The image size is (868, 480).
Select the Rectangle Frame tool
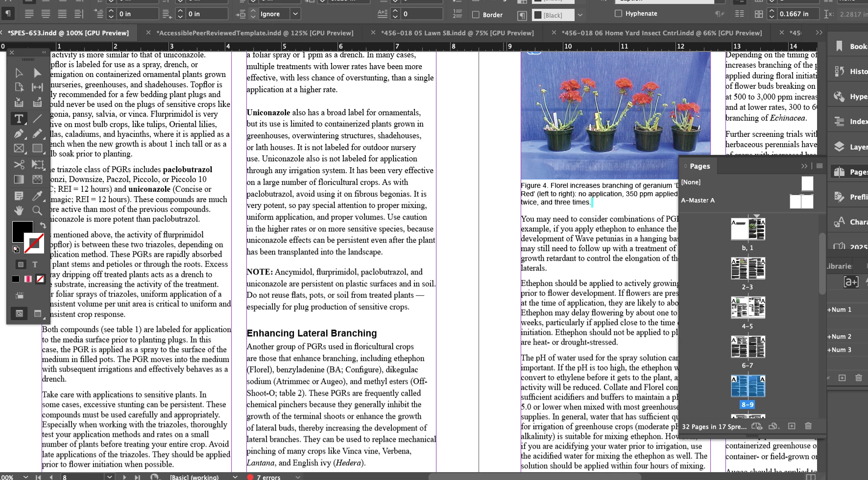point(19,148)
